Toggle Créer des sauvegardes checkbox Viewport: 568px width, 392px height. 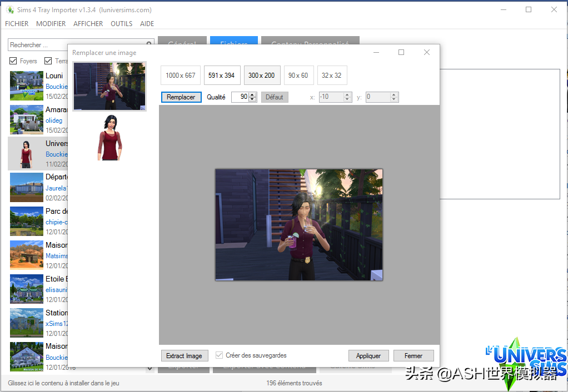[x=219, y=355]
